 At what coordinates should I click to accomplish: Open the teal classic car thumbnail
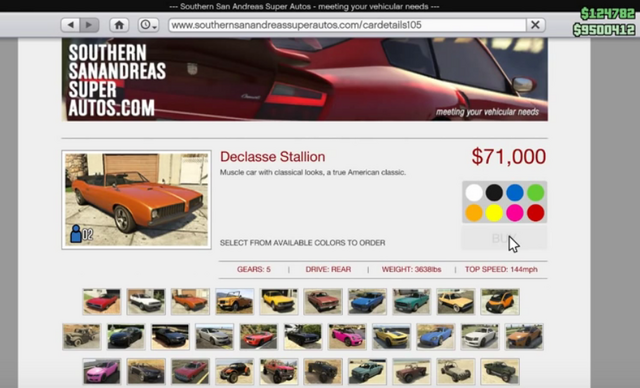pos(411,302)
